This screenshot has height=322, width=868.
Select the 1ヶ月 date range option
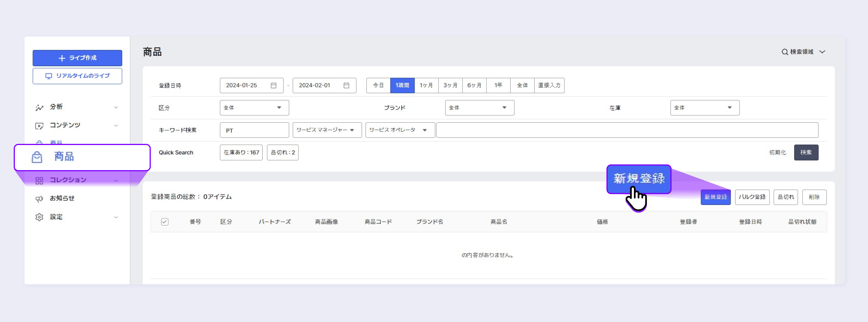(426, 86)
